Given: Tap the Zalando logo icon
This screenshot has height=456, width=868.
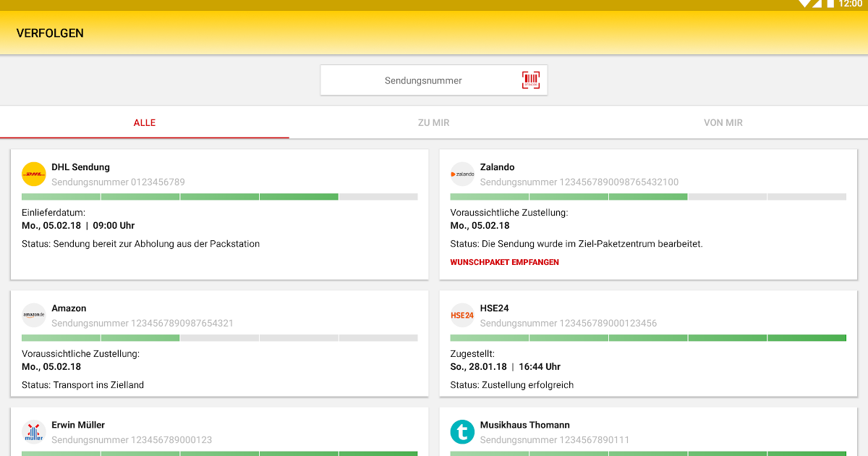Looking at the screenshot, I should point(462,174).
